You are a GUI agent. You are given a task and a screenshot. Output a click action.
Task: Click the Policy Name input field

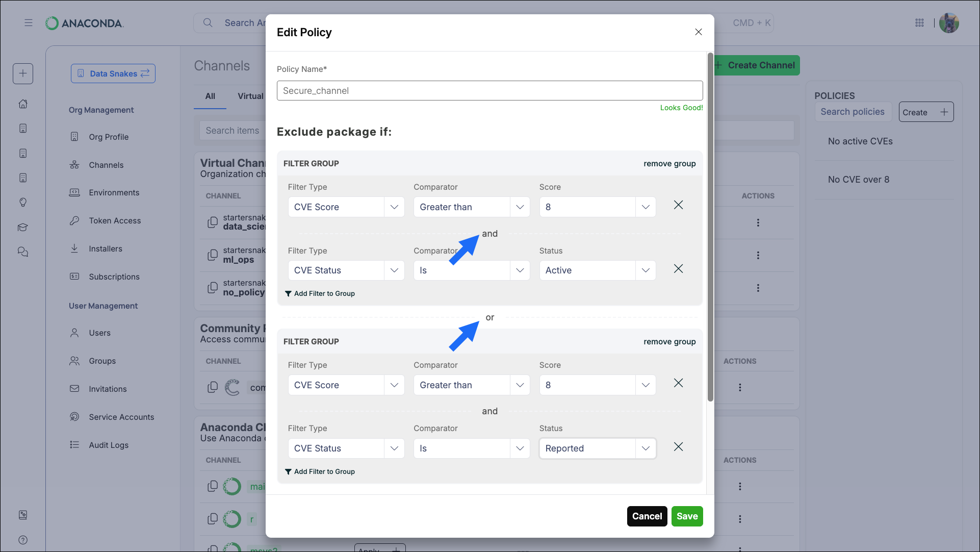(489, 90)
